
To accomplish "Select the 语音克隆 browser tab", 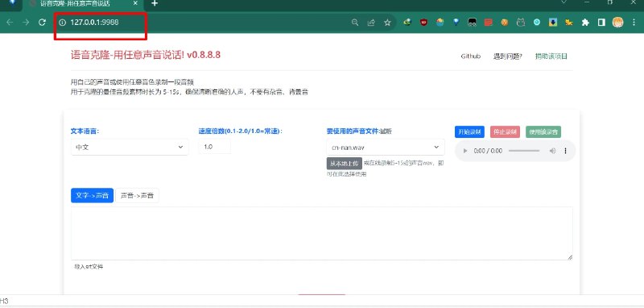I will [82, 3].
